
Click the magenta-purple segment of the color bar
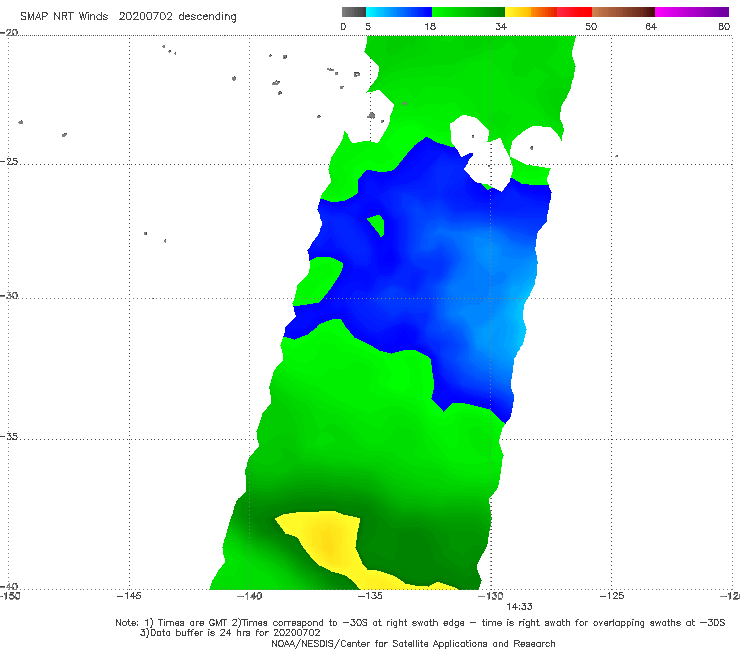tap(692, 12)
